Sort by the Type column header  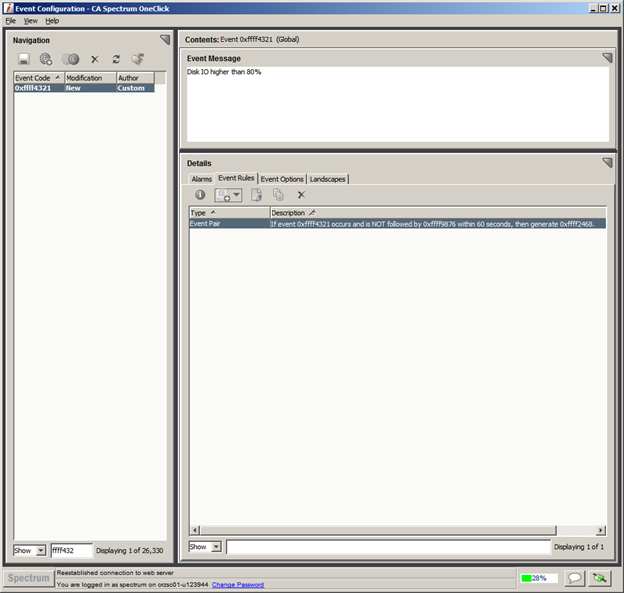point(229,213)
